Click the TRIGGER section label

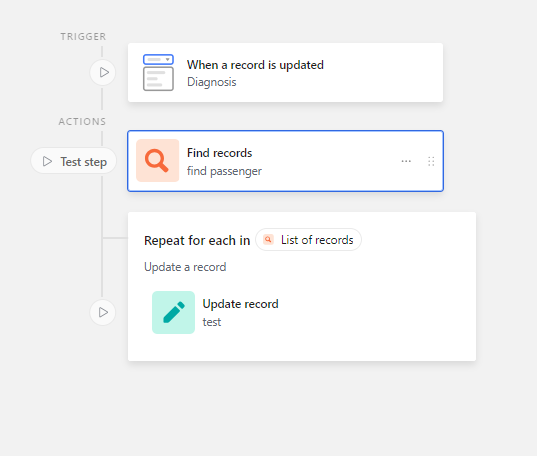(x=83, y=36)
